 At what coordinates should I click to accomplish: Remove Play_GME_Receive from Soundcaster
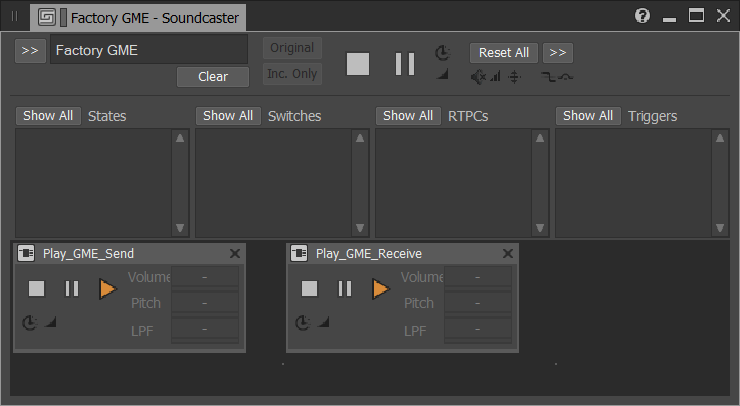click(508, 254)
